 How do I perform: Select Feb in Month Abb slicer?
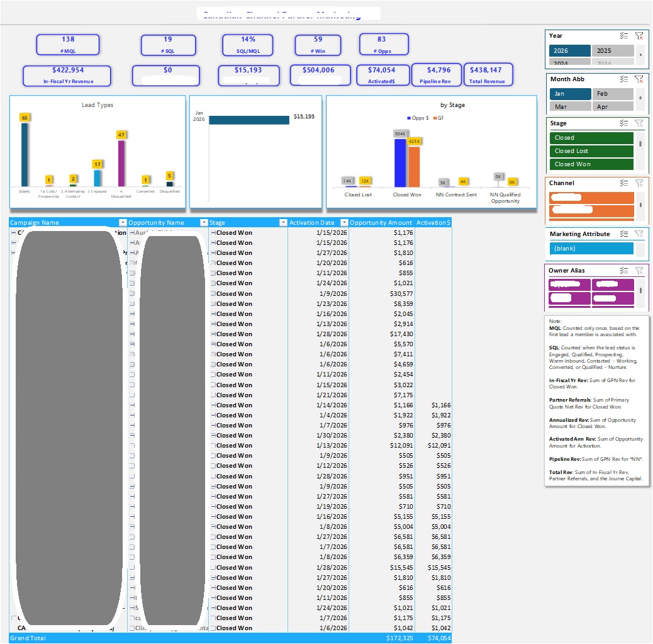613,94
